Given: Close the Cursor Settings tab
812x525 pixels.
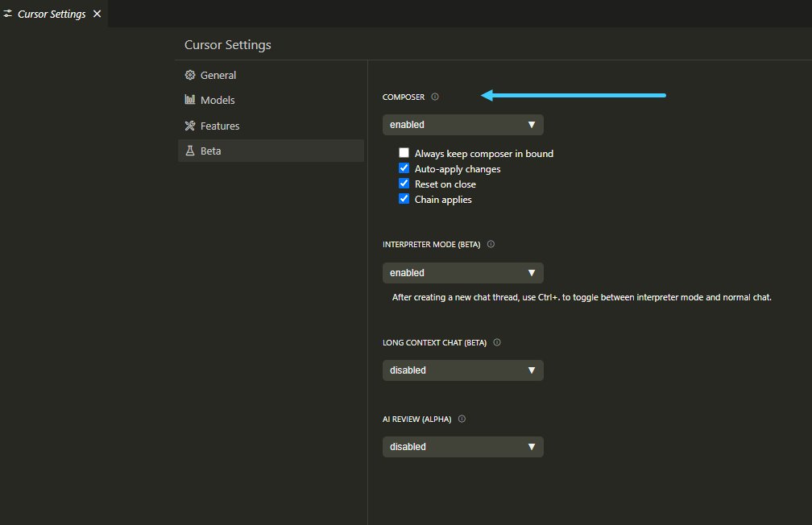Looking at the screenshot, I should (x=97, y=14).
